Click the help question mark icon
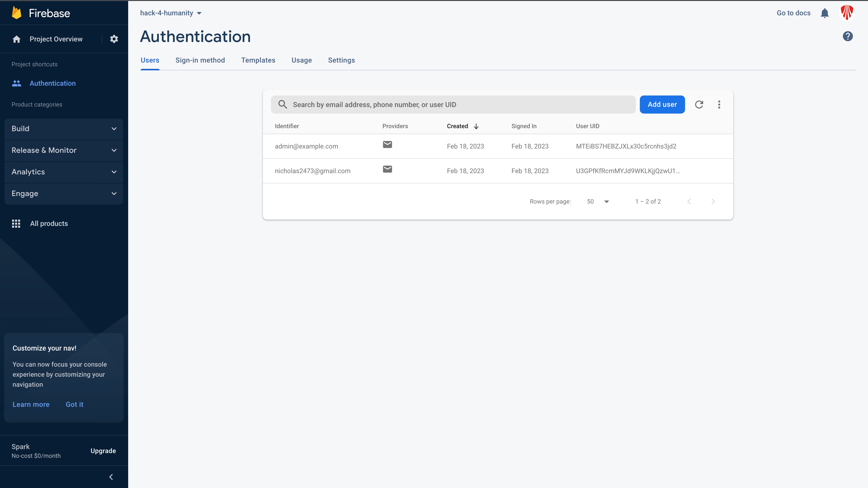 tap(847, 36)
